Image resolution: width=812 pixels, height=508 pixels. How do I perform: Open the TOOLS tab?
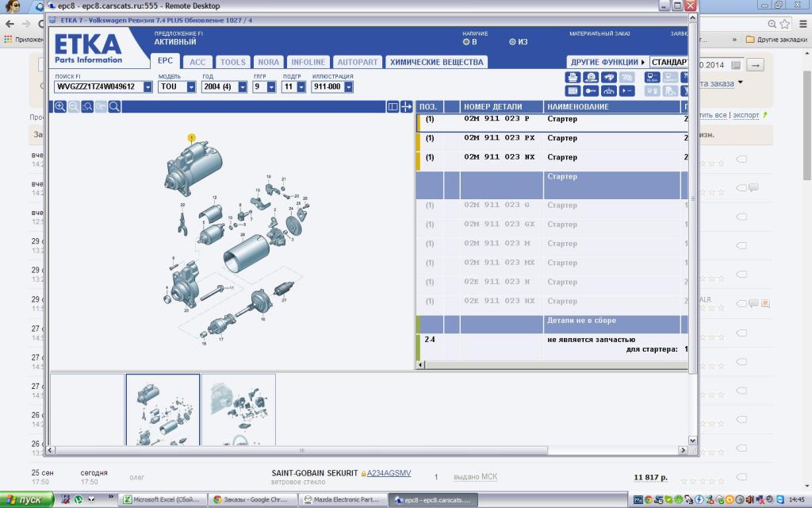233,62
